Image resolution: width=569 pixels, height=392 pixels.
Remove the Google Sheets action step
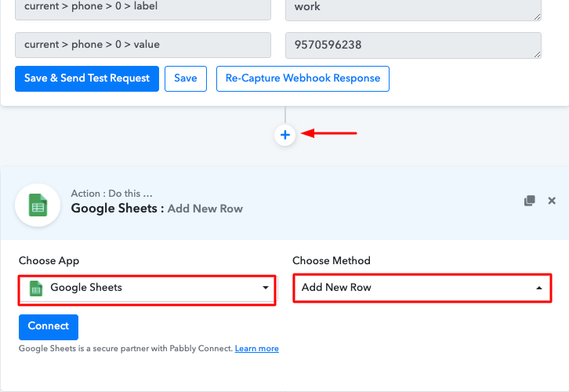552,201
